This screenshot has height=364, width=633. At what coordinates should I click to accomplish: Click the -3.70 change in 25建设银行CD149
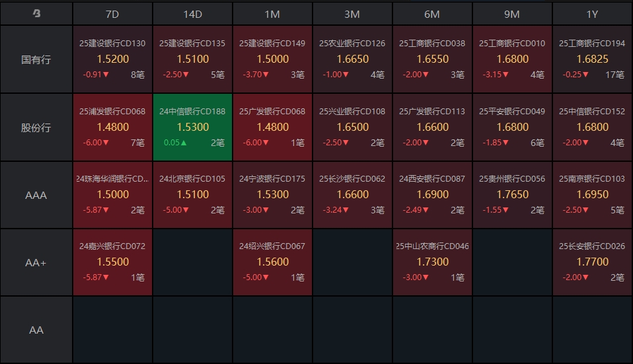[x=256, y=75]
